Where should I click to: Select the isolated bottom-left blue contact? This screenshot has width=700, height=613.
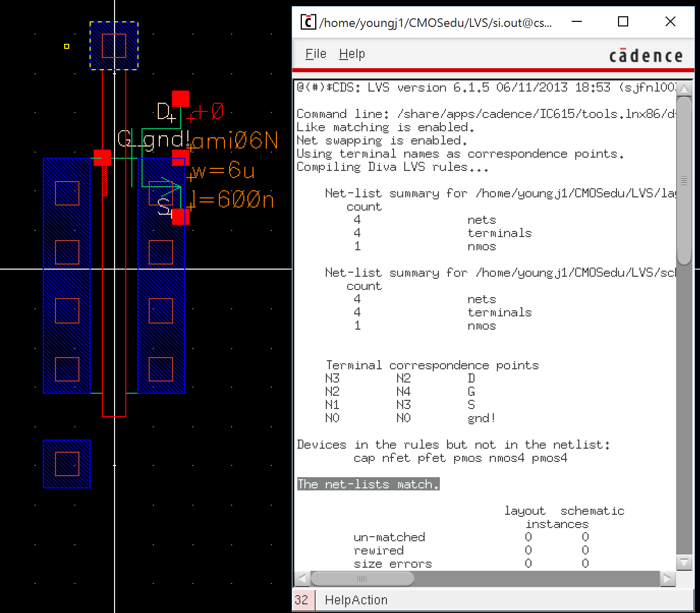click(67, 464)
